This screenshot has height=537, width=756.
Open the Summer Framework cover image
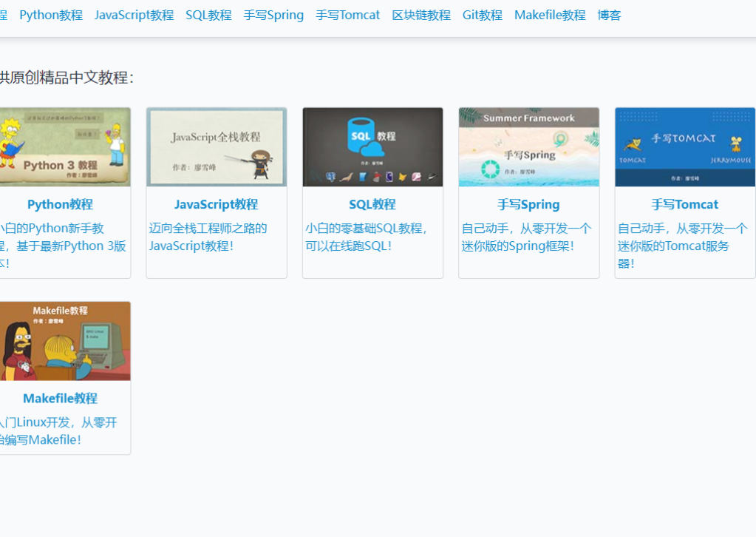click(528, 146)
